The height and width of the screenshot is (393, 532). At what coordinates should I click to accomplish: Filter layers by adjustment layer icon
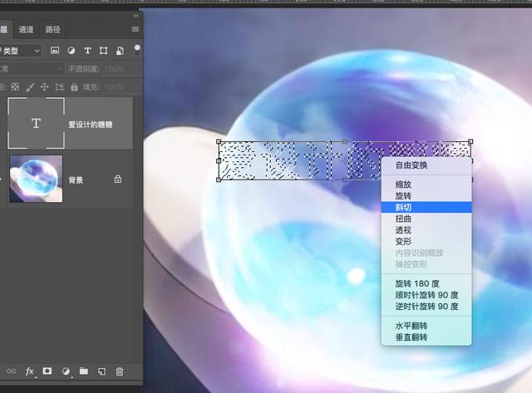[x=71, y=51]
